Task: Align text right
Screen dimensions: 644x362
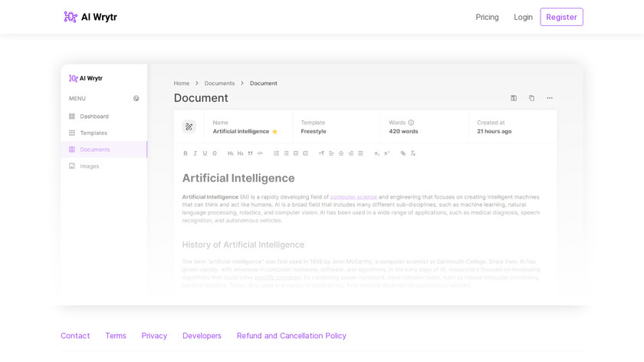Action: (351, 153)
